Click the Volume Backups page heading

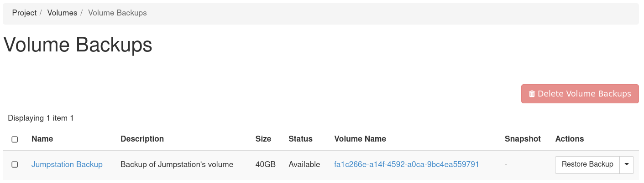(78, 46)
